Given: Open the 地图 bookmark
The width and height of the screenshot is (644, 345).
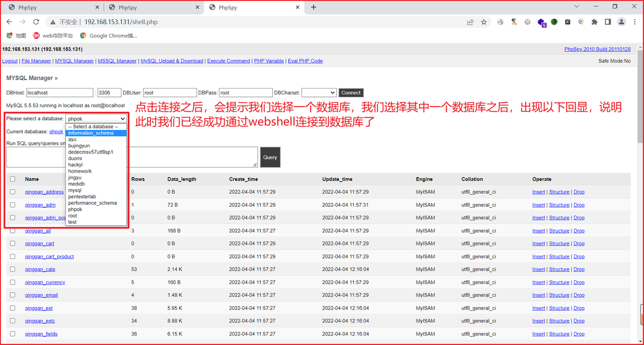Looking at the screenshot, I should (16, 36).
